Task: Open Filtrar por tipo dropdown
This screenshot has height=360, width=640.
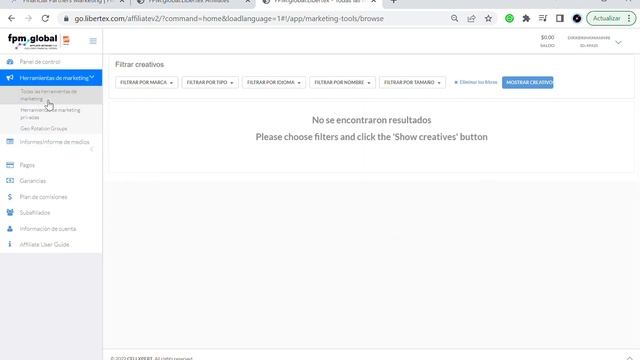Action: [210, 82]
